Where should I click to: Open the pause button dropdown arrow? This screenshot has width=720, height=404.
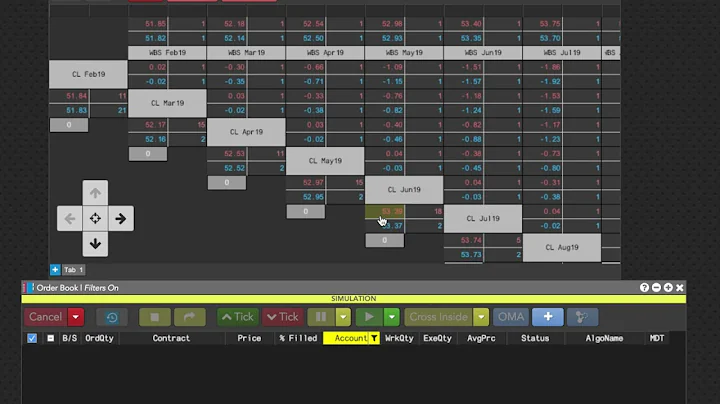click(343, 317)
